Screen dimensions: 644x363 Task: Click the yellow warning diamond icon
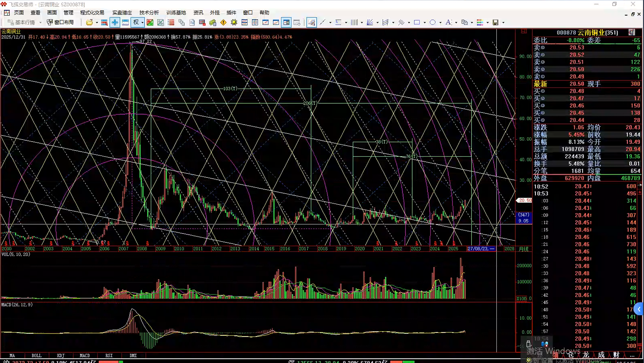223,22
